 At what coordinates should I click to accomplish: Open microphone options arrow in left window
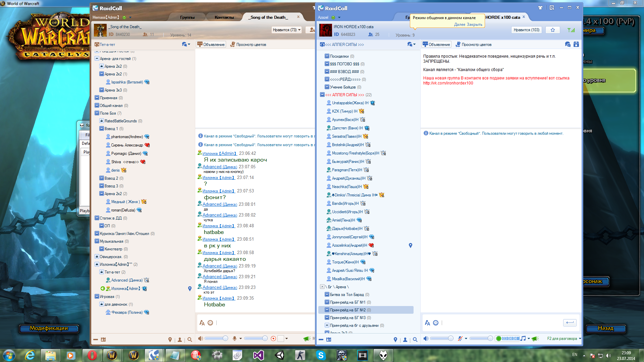pos(240,339)
